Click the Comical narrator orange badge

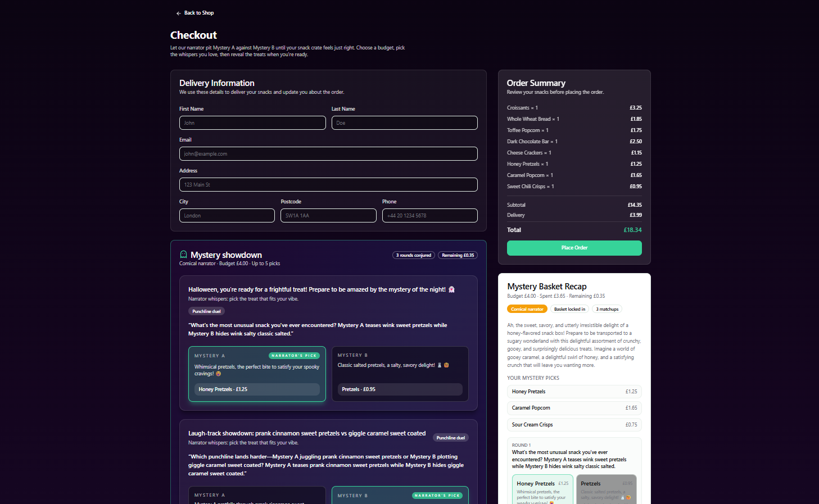pos(527,309)
